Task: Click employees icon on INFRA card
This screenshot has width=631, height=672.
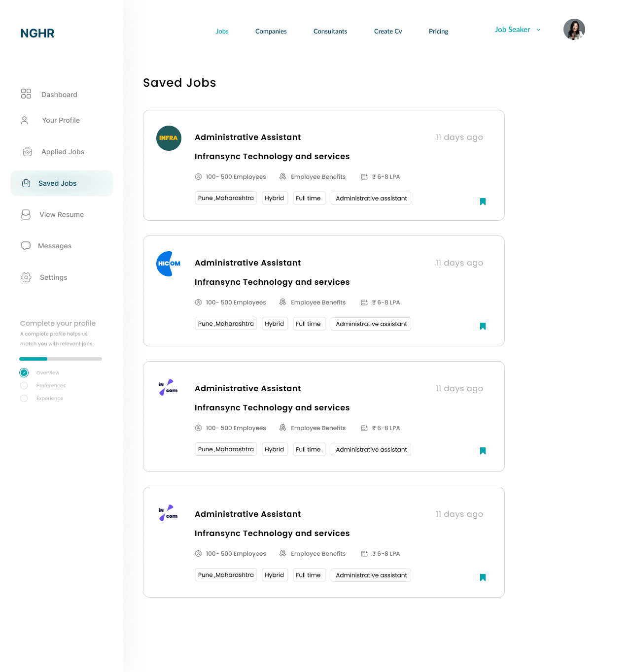Action: 199,176
